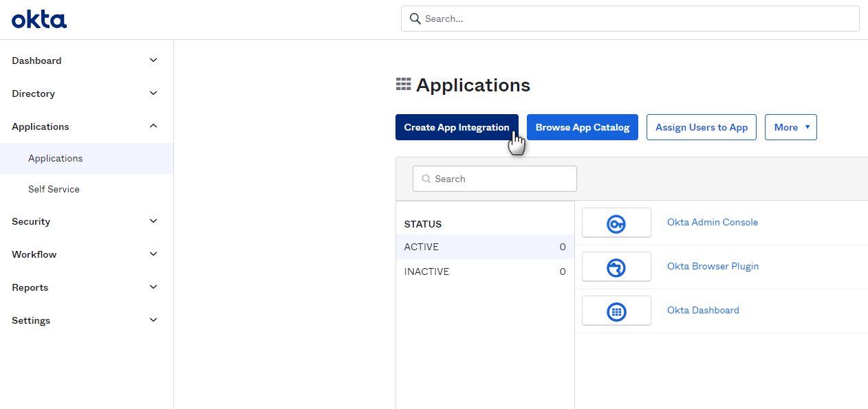
Task: Click the Applications grid icon beside heading
Action: [403, 85]
